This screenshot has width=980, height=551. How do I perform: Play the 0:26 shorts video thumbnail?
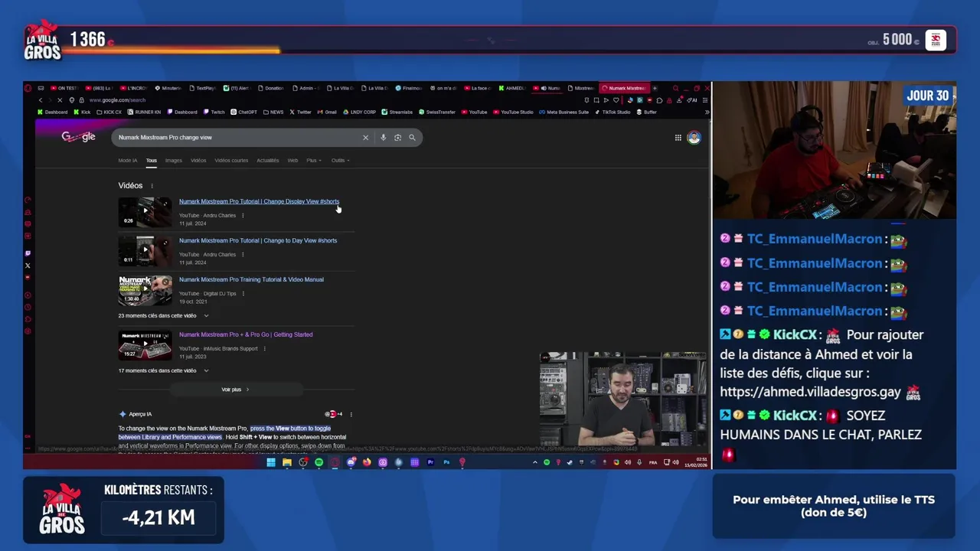[x=145, y=213]
